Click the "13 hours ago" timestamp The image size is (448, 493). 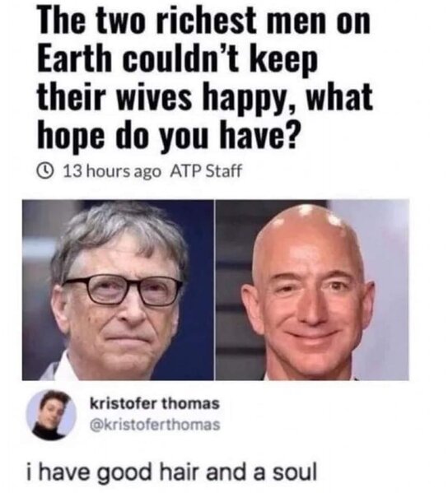[x=112, y=172]
